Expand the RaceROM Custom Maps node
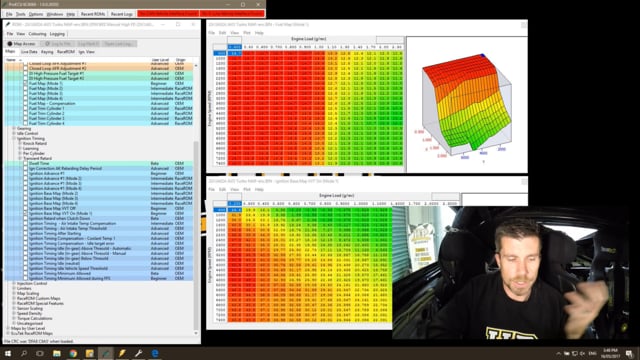Viewport: 640px width, 360px height. (x=14, y=298)
